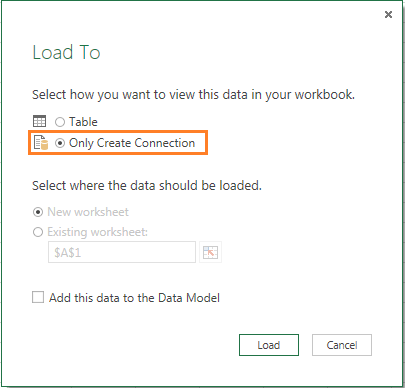
Task: Open the cell range selector icon
Action: tap(210, 252)
